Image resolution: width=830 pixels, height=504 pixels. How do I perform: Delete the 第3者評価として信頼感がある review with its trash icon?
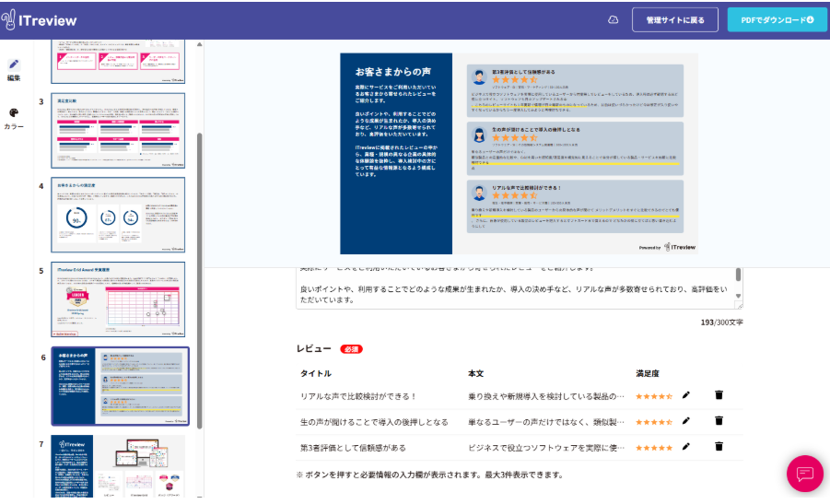point(719,447)
